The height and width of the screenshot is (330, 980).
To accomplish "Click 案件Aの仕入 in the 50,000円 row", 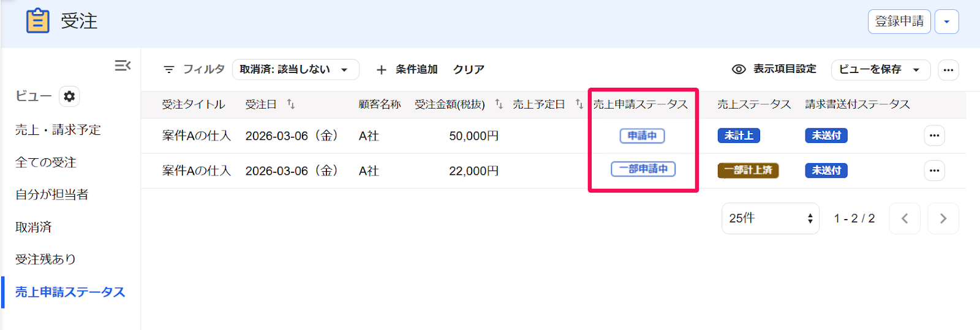I will (197, 136).
